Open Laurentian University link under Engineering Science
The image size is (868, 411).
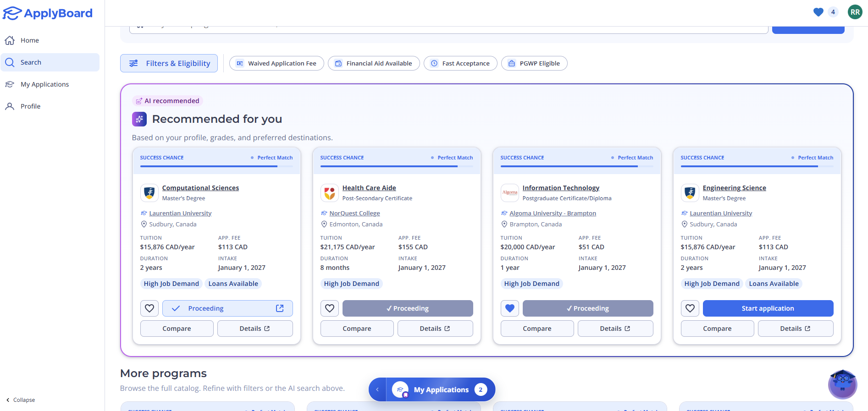click(721, 213)
